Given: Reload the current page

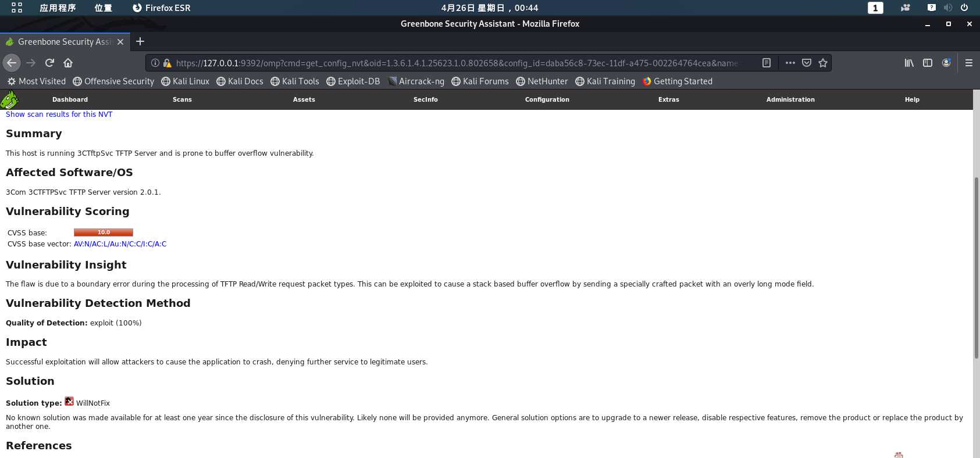Looking at the screenshot, I should coord(49,63).
